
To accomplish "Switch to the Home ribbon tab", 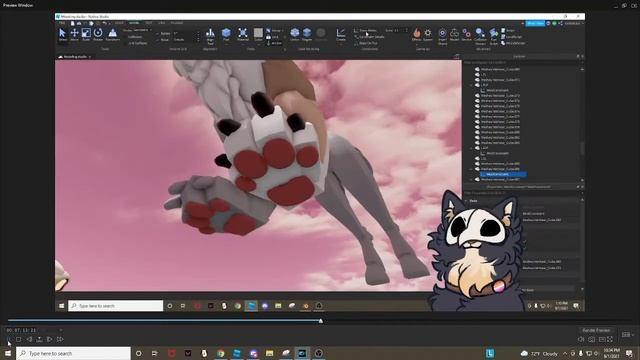I will 118,23.
